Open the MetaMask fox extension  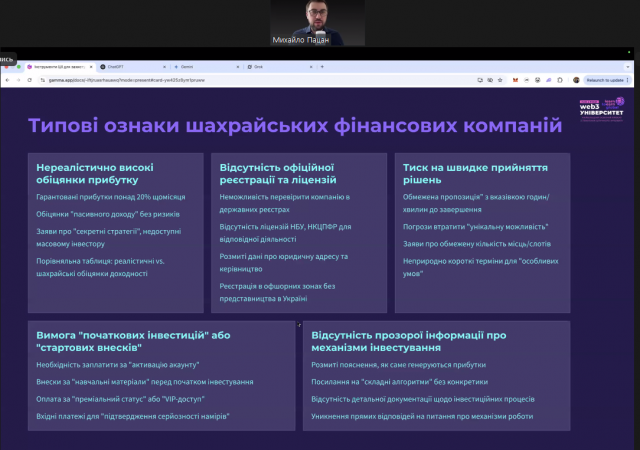click(515, 80)
